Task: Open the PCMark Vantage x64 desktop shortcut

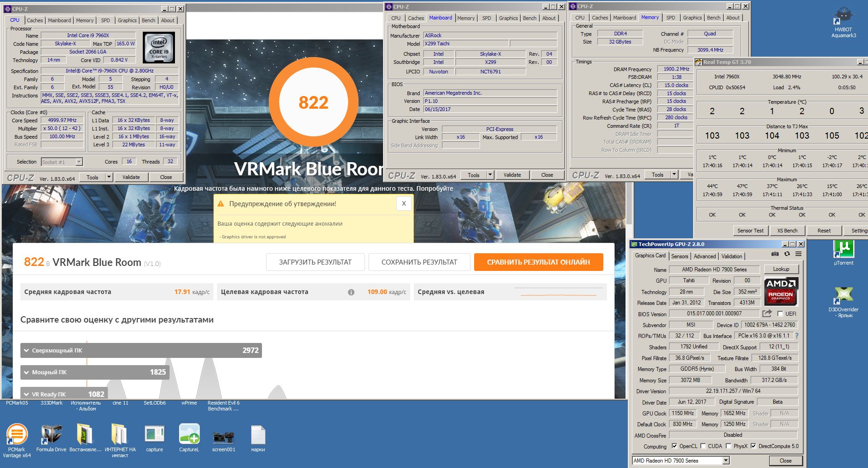Action: click(x=17, y=440)
